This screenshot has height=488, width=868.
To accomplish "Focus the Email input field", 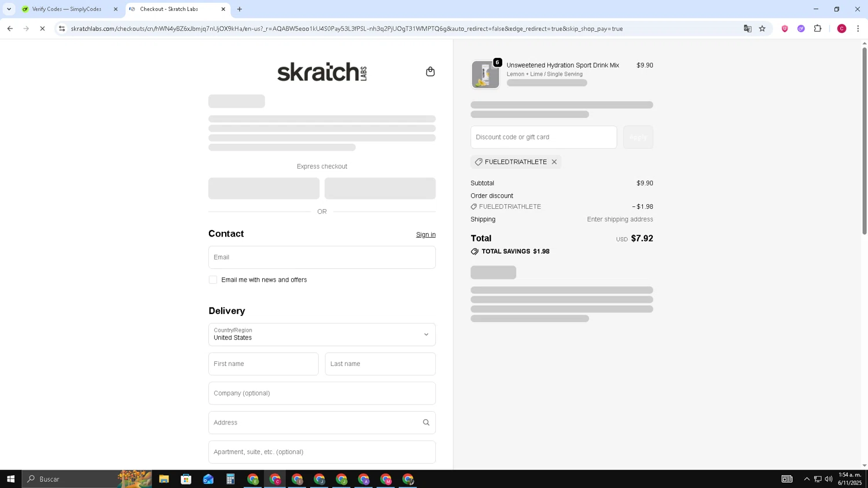I will click(322, 257).
